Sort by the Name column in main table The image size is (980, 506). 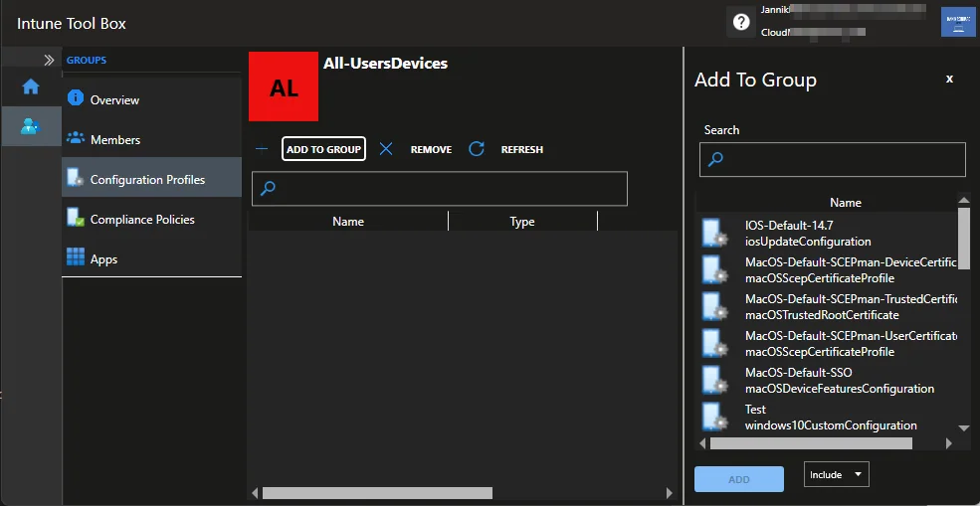(x=348, y=221)
